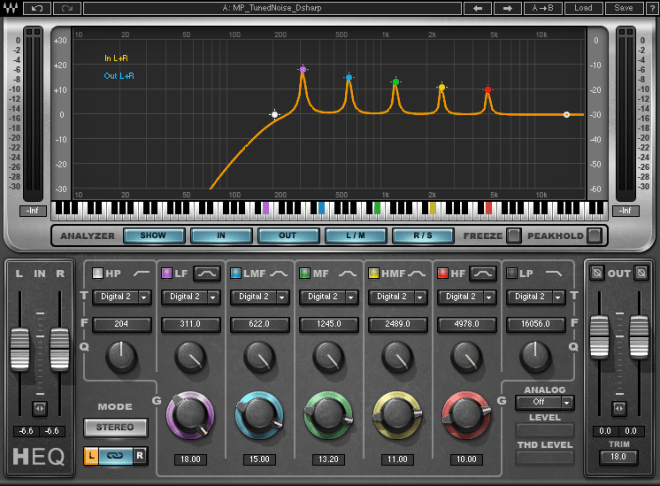Open the Load preset menu
The height and width of the screenshot is (486, 660).
pos(583,8)
